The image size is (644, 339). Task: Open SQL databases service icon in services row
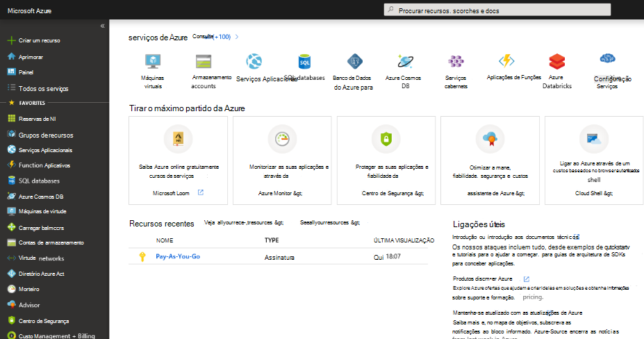click(x=304, y=62)
